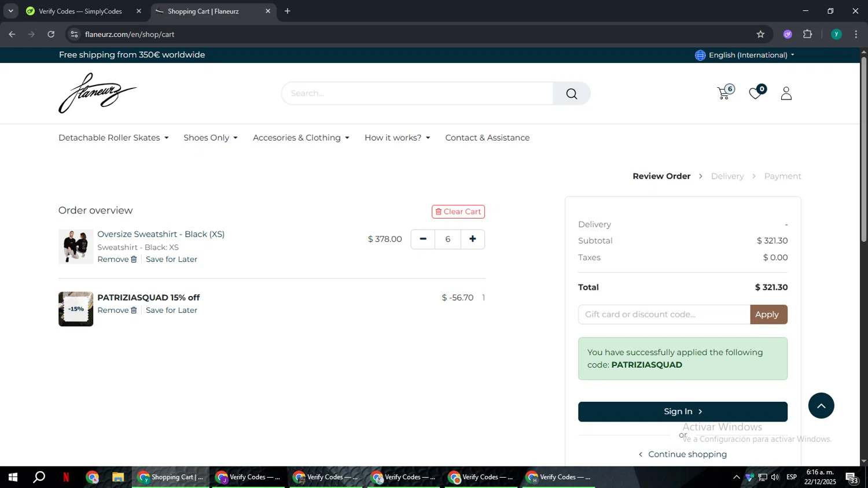Open Shopping Cart window in taskbar

171,477
